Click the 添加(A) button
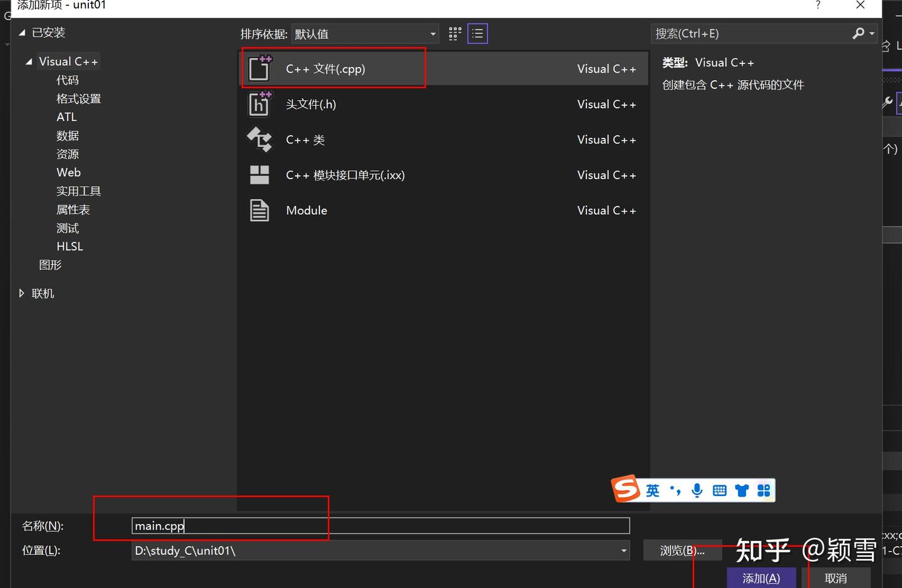The width and height of the screenshot is (902, 588). pos(761,577)
